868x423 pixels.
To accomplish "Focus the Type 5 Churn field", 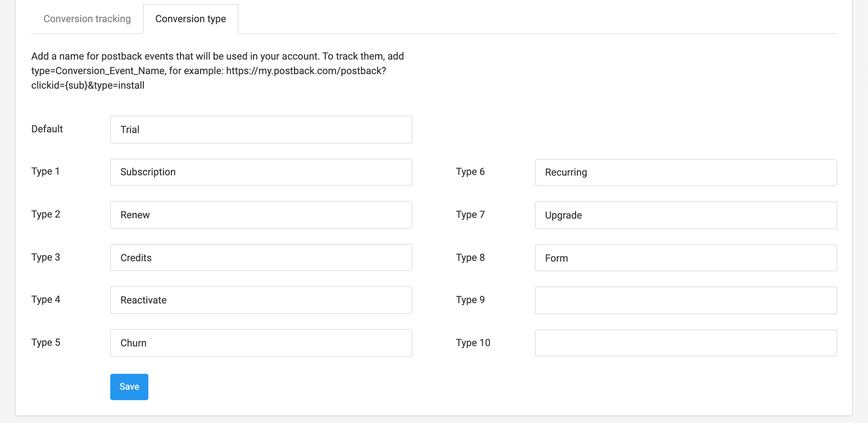I will tap(261, 343).
